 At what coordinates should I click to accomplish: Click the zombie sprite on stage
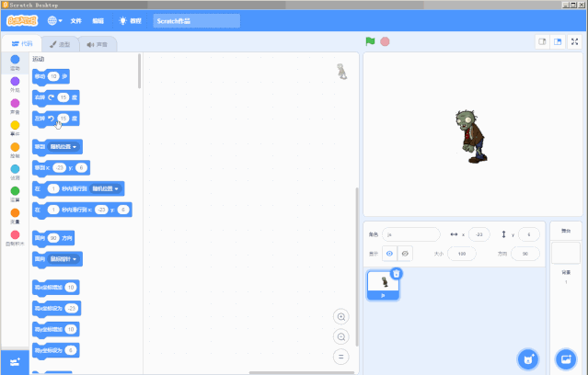click(470, 136)
